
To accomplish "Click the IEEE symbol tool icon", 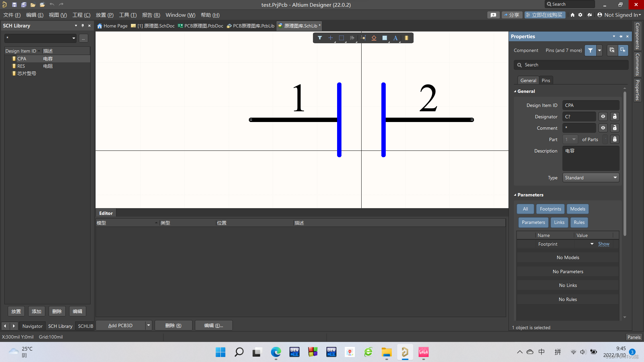I will click(374, 38).
